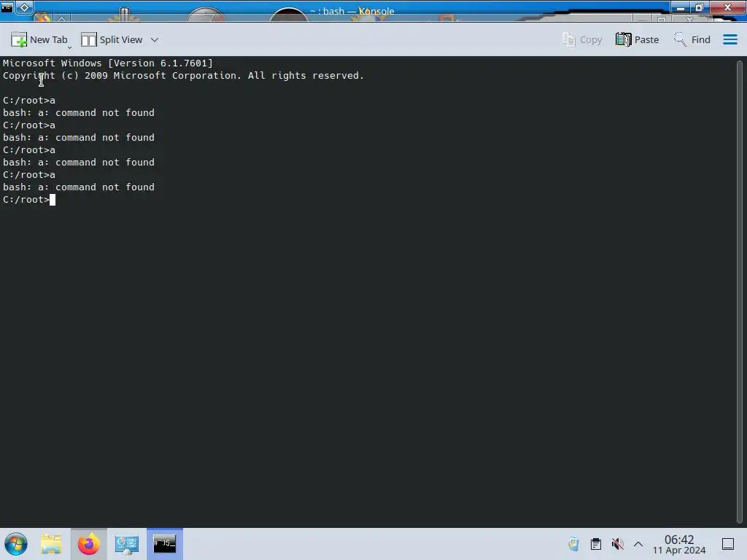The height and width of the screenshot is (560, 747).
Task: Maximize the Konsole window
Action: (x=700, y=7)
